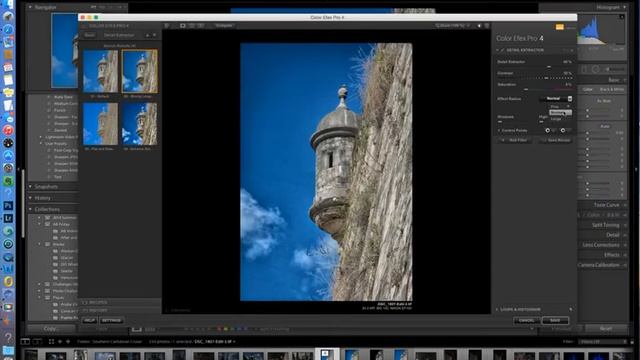
Task: Select single image view icon in Color Efex toolbar
Action: (x=182, y=26)
